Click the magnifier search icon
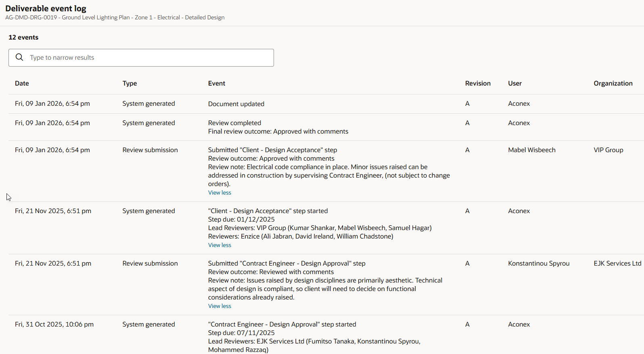Viewport: 644px width, 354px height. tap(19, 57)
